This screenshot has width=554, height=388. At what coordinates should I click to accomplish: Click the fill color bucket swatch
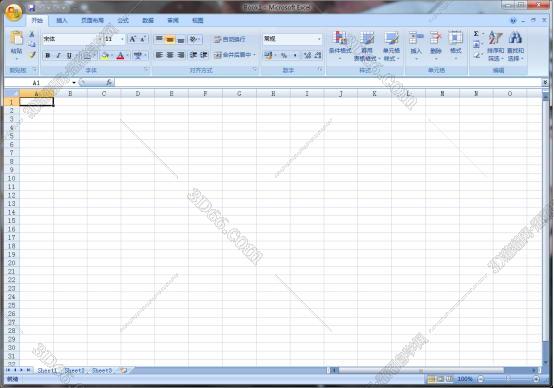click(x=105, y=55)
